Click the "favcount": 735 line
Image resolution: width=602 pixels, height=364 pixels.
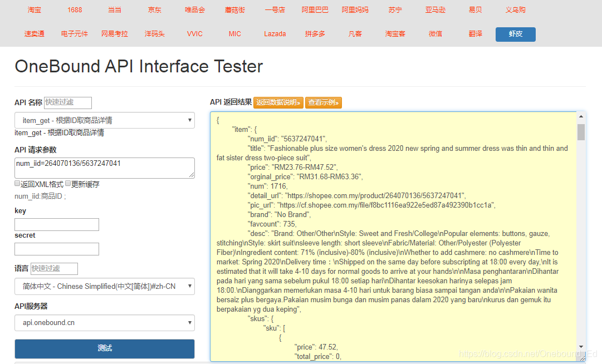(x=272, y=224)
